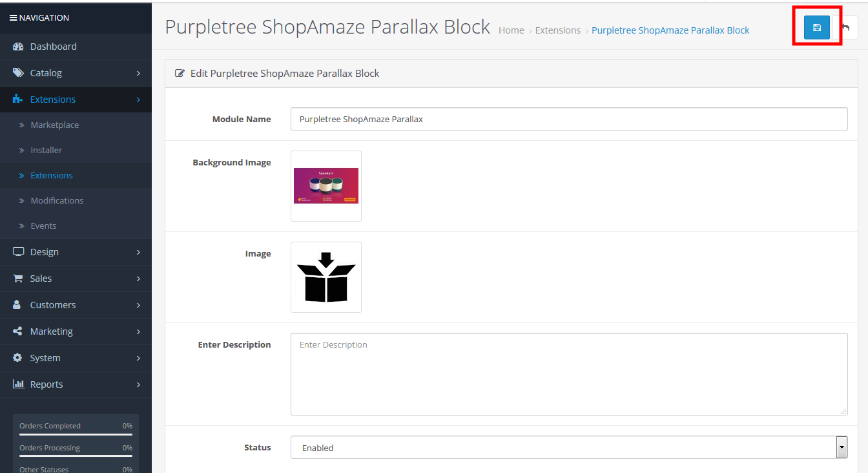Click the Extensions breadcrumb link
868x473 pixels.
(558, 30)
